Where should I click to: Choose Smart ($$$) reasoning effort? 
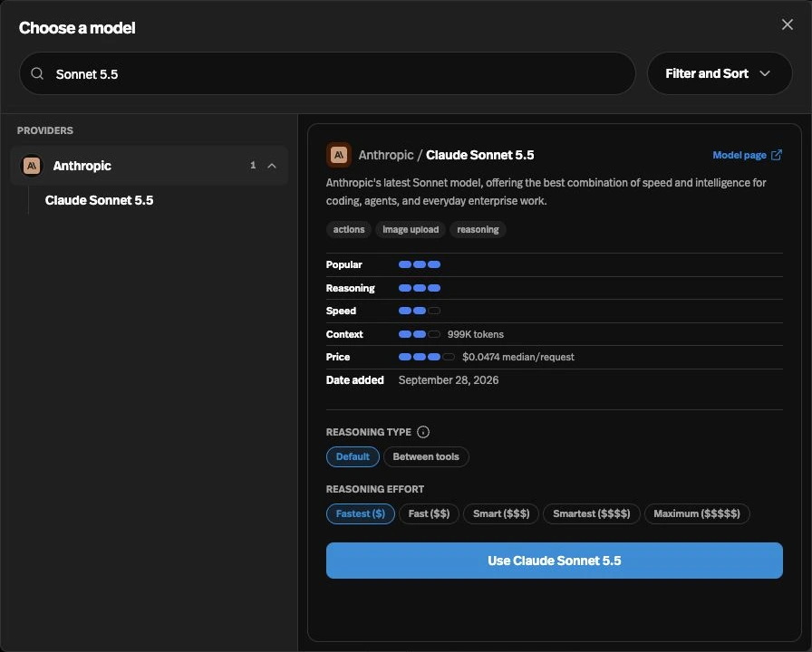point(501,513)
